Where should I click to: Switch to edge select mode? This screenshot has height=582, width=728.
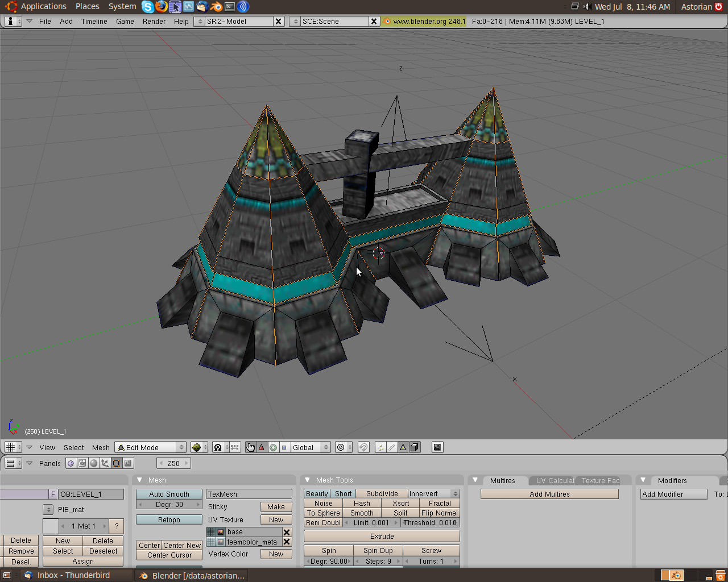coord(392,447)
